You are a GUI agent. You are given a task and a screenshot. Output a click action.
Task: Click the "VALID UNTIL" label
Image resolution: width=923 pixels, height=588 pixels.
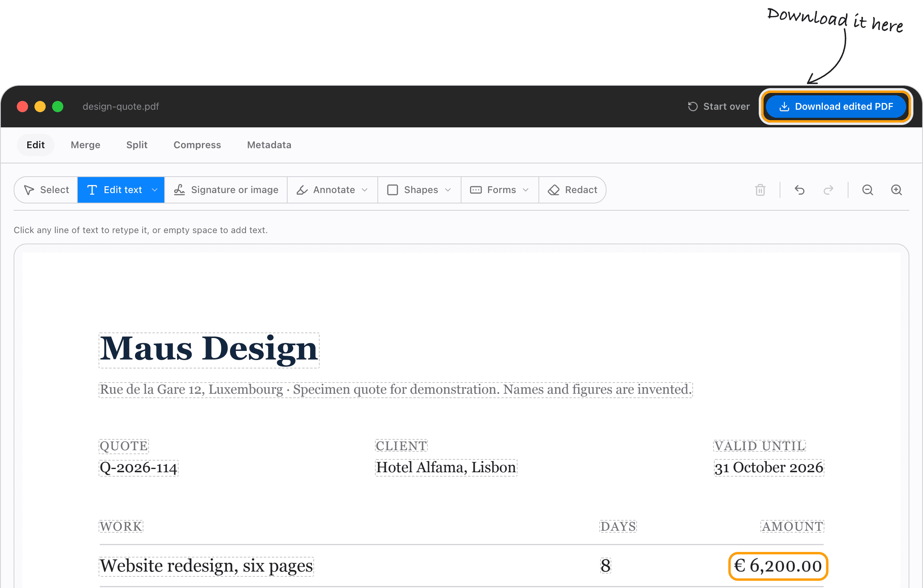pos(760,446)
